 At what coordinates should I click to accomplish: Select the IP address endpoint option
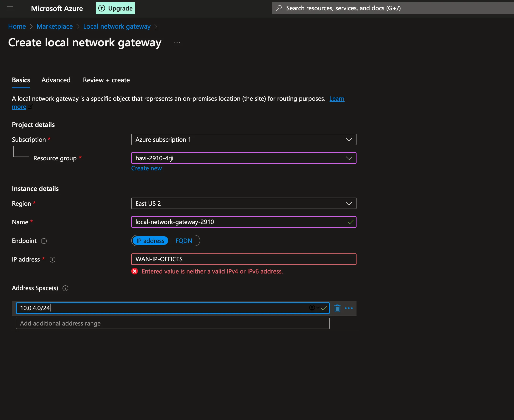pos(150,241)
